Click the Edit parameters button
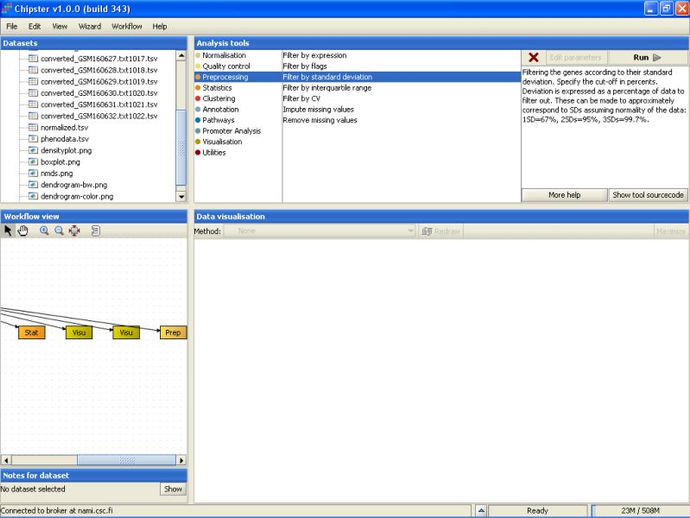 click(576, 57)
